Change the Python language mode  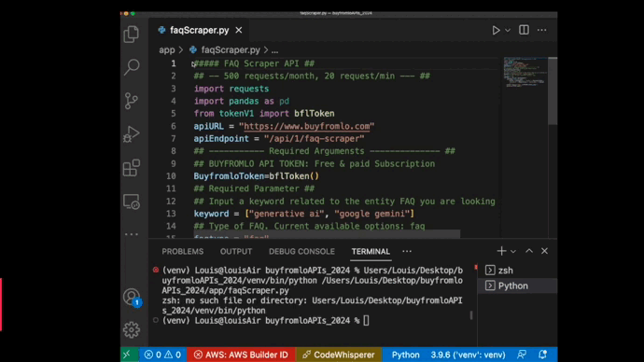tap(405, 355)
